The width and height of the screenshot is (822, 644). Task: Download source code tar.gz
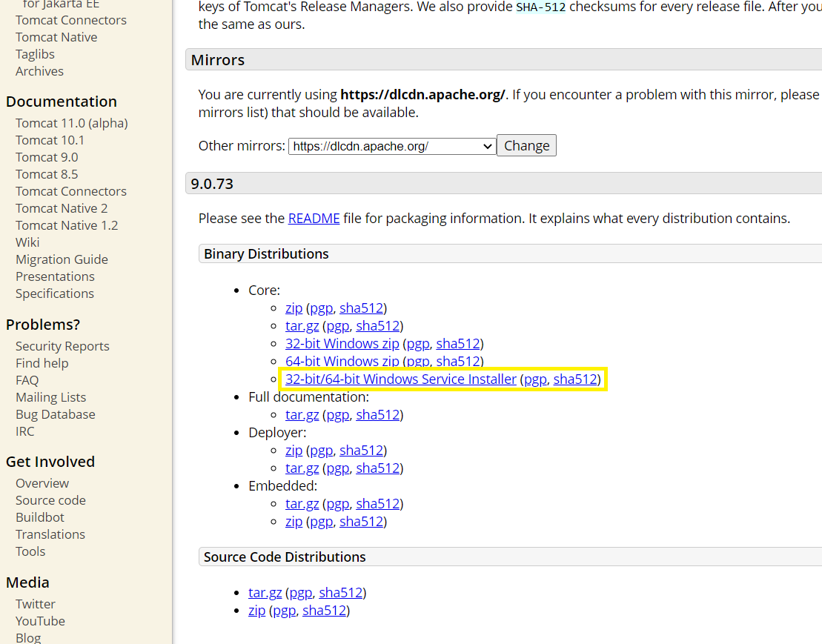[265, 593]
